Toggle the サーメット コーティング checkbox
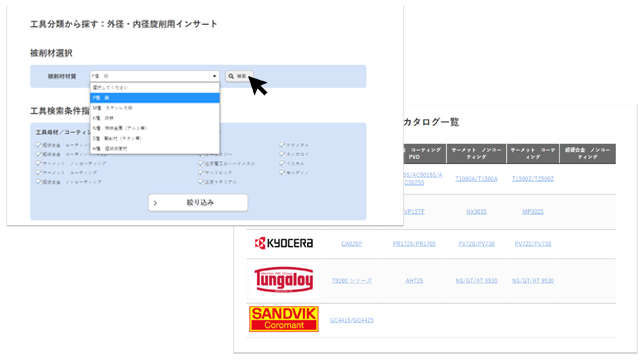 click(39, 172)
